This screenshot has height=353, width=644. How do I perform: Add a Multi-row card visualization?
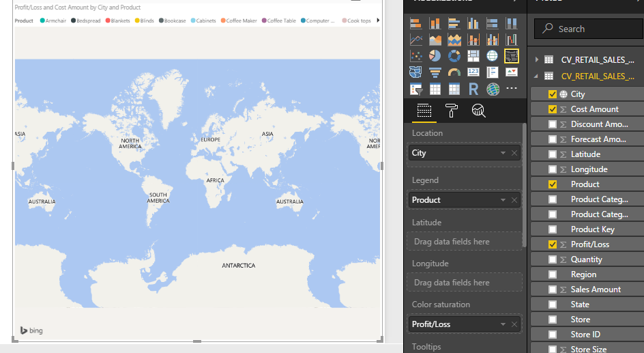492,72
